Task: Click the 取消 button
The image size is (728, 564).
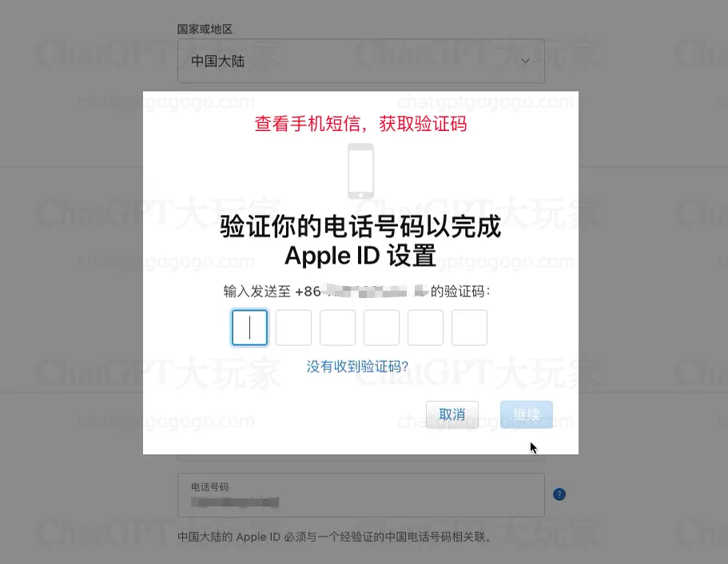Action: pos(452,415)
